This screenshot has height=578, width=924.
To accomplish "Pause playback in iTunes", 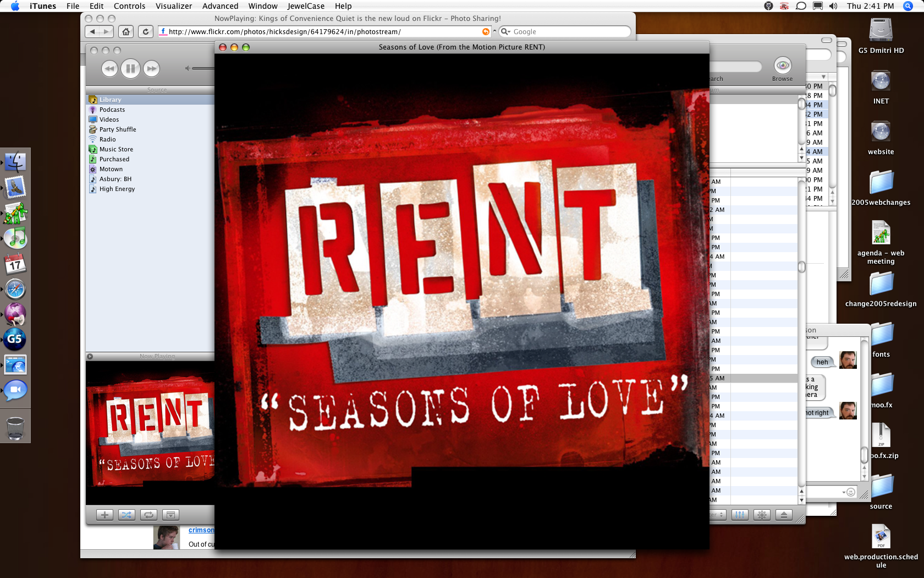I will (130, 68).
